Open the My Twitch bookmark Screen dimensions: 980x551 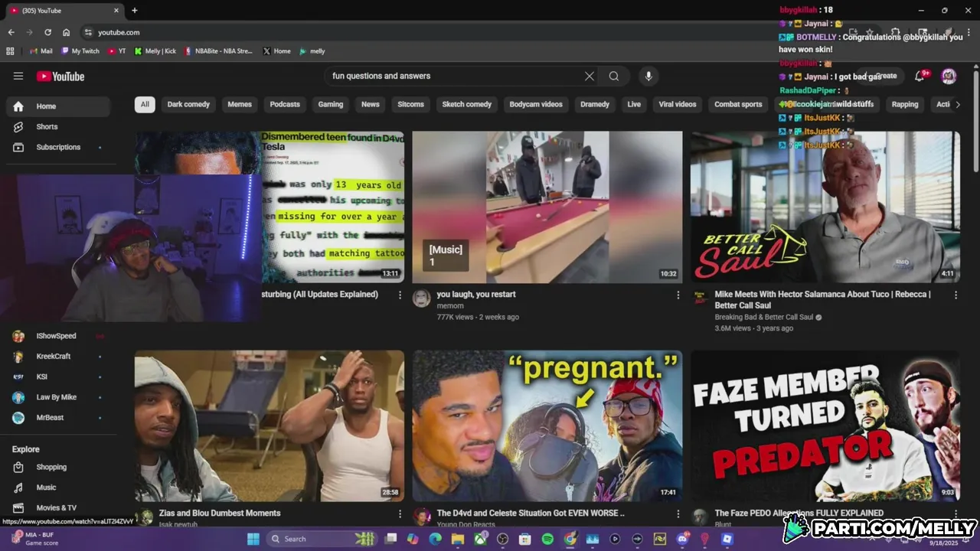click(80, 51)
